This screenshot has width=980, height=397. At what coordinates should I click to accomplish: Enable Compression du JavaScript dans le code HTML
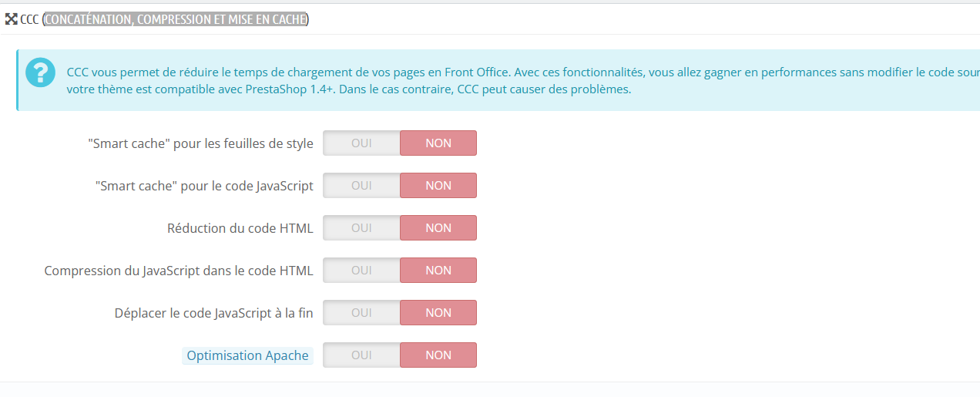pyautogui.click(x=361, y=270)
